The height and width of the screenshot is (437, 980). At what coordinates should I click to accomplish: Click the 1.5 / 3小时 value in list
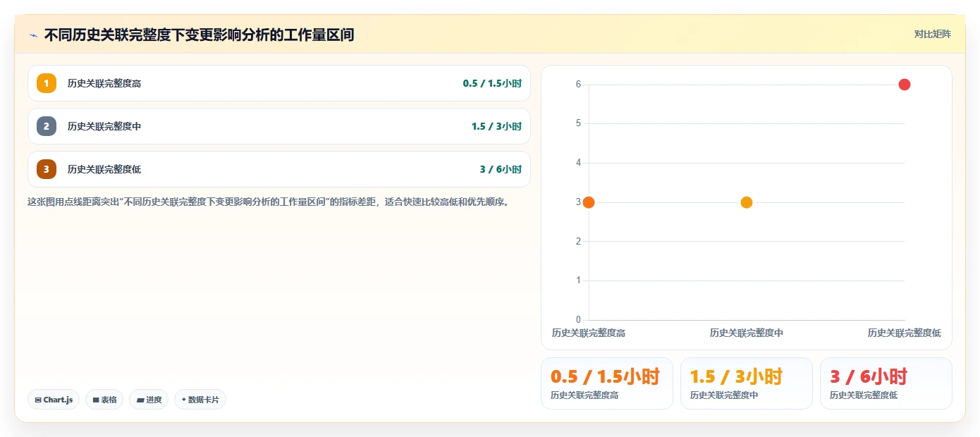pyautogui.click(x=496, y=126)
